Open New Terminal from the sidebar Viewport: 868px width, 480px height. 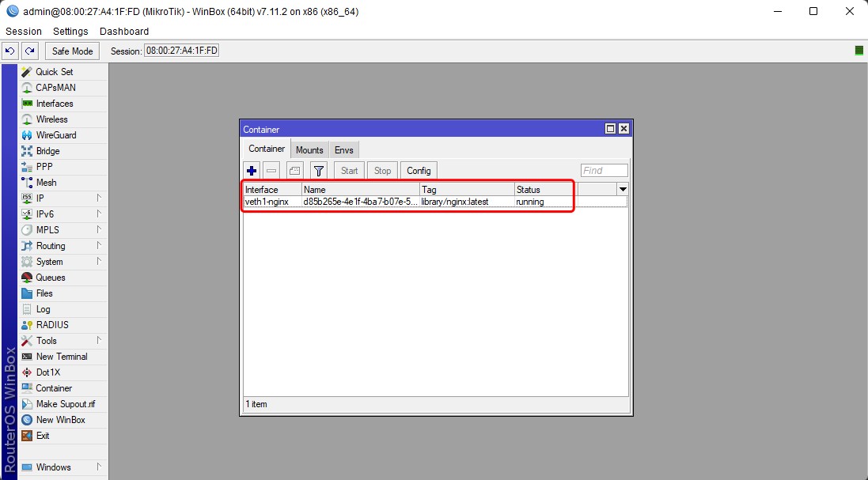click(x=61, y=357)
